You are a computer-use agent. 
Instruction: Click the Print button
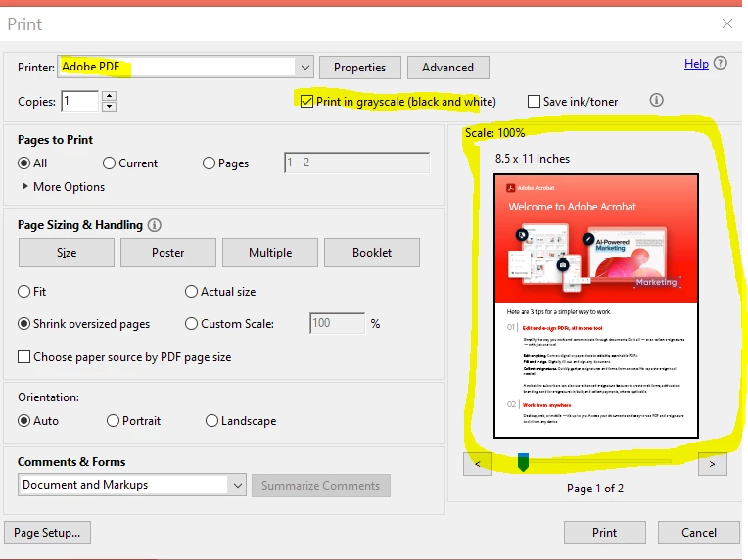(x=605, y=533)
